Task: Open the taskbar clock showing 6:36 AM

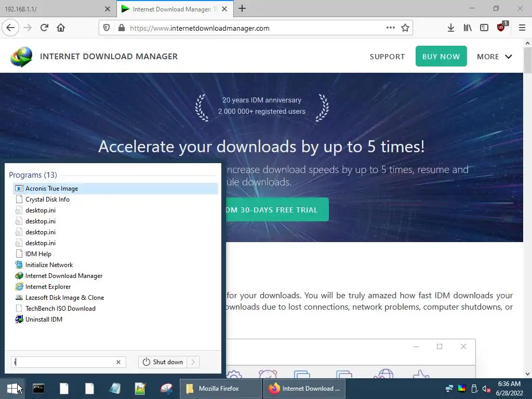Action: [509, 389]
